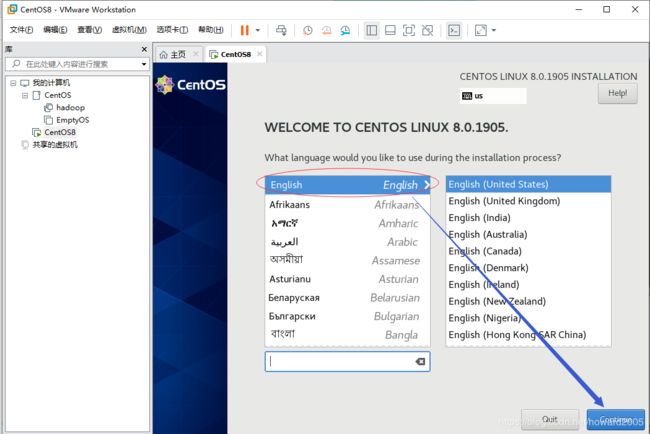This screenshot has width=650, height=434.
Task: Choose English (United Kingdom) locale
Action: coord(528,201)
